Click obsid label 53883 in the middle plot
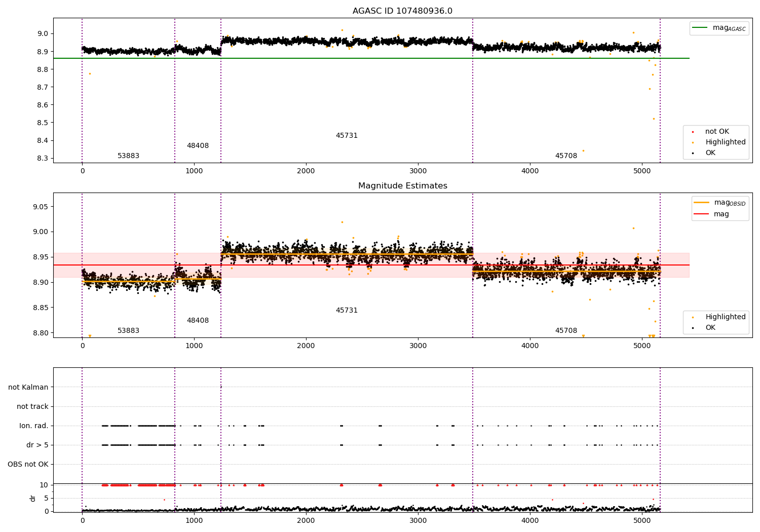 tap(128, 331)
